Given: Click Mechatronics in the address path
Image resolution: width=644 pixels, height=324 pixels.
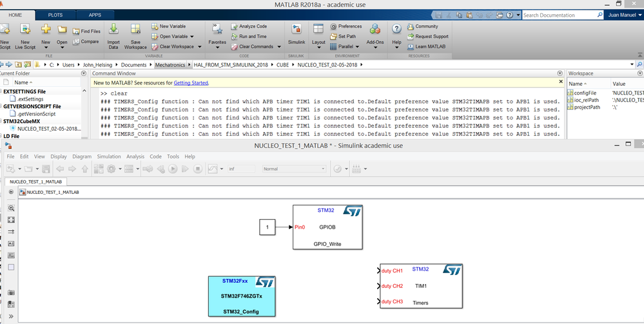Looking at the screenshot, I should 170,65.
